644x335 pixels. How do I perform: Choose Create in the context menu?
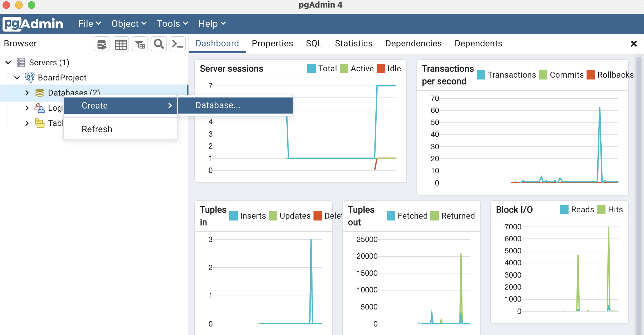click(121, 105)
